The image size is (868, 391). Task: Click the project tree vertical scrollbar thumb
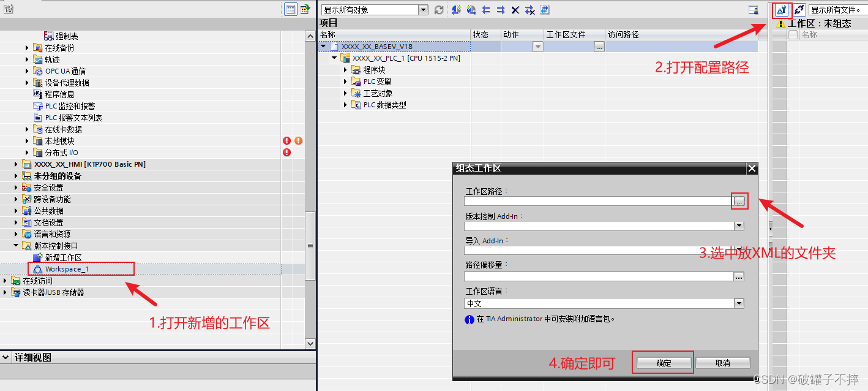pyautogui.click(x=310, y=245)
